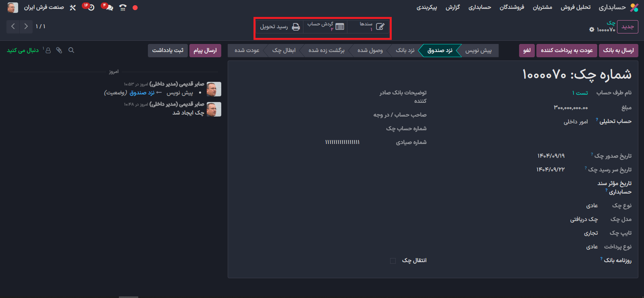Open the debug tools wrench icon
This screenshot has width=644, height=298.
[x=73, y=8]
